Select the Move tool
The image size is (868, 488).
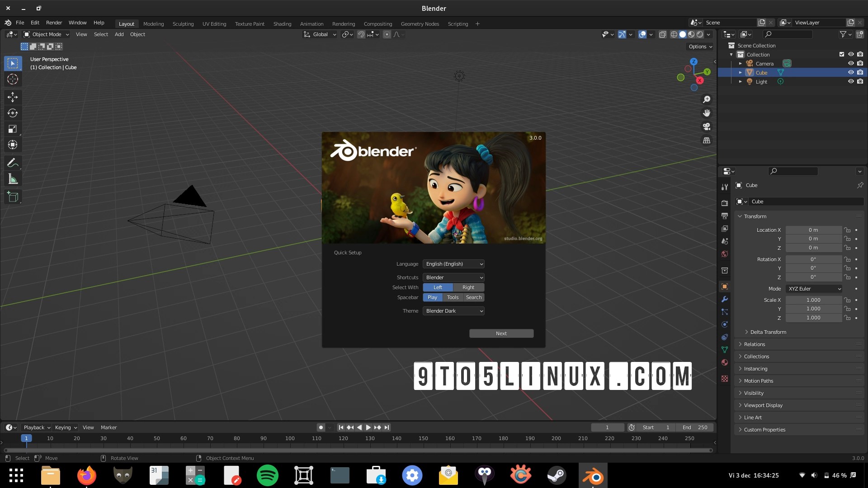coord(13,97)
